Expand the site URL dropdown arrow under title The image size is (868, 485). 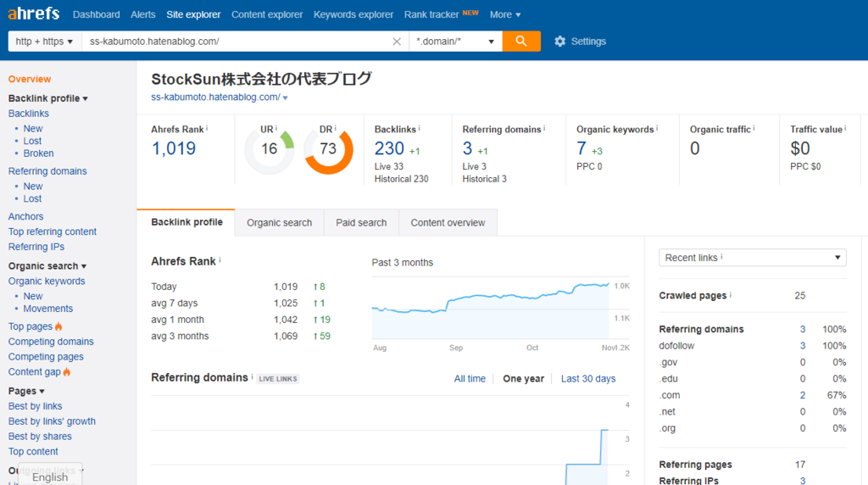tap(285, 98)
